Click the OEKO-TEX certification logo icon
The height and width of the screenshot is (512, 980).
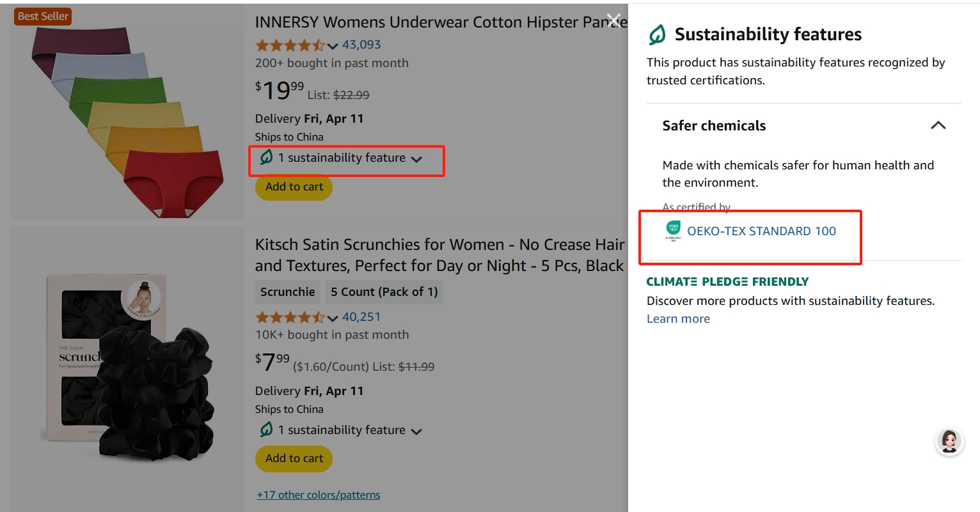[x=673, y=231]
